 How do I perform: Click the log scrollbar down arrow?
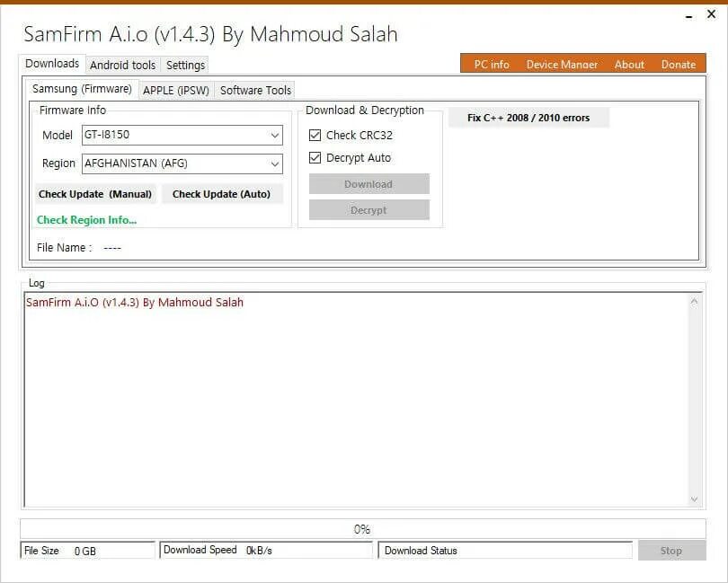point(694,499)
